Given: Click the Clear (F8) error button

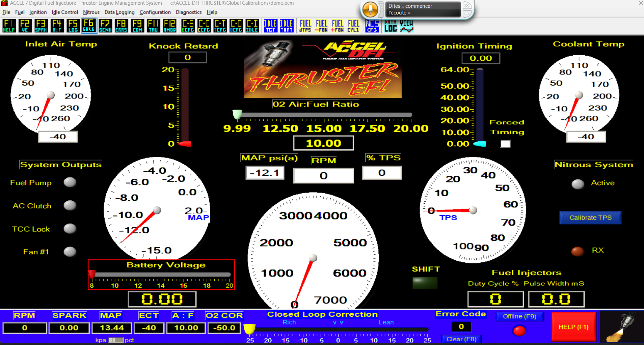Looking at the screenshot, I should (x=461, y=339).
